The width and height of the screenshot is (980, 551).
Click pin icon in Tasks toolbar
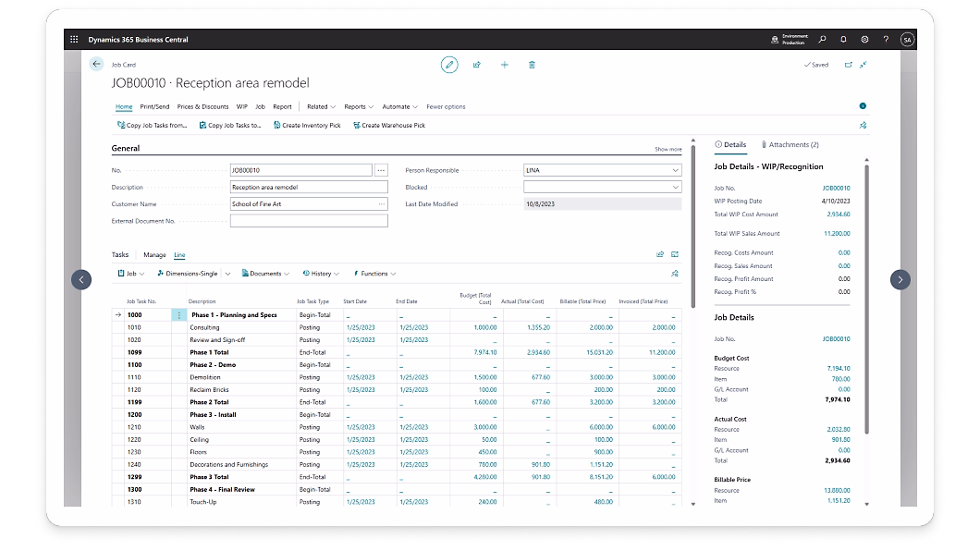click(675, 274)
